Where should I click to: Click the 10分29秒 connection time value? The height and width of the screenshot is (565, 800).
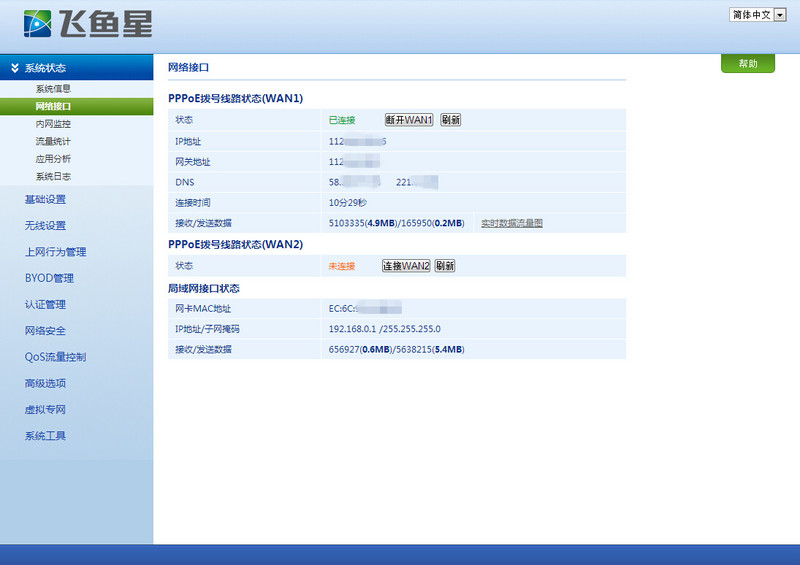348,203
